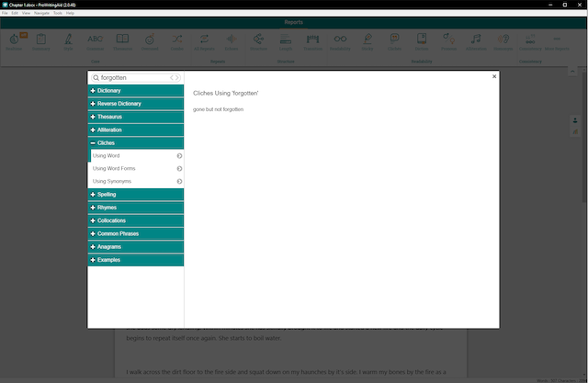The width and height of the screenshot is (588, 383).
Task: Run the Combo report
Action: coord(177,41)
